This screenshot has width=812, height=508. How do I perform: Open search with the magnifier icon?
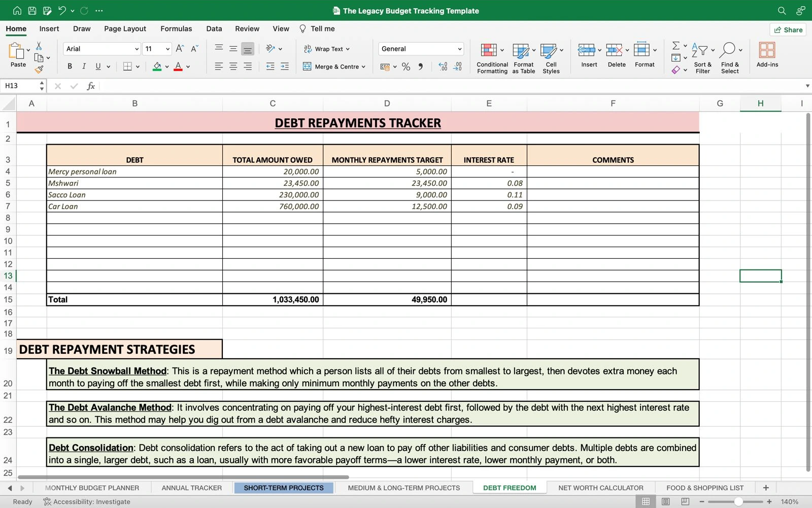(782, 11)
